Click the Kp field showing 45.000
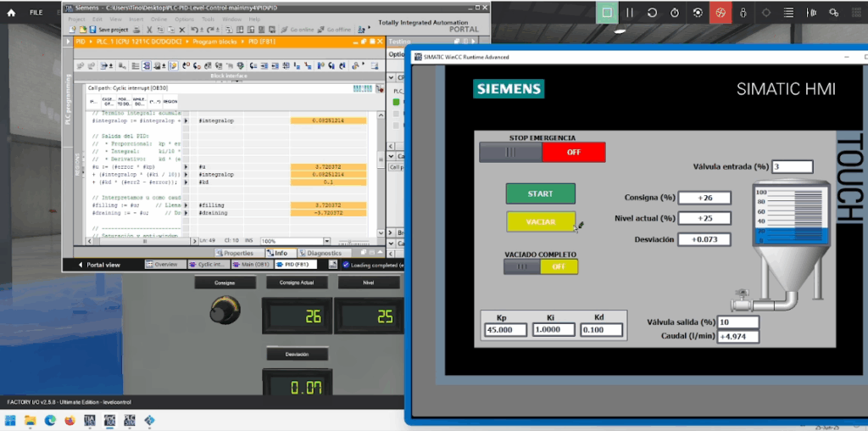Image resolution: width=868 pixels, height=431 pixels. [x=505, y=330]
